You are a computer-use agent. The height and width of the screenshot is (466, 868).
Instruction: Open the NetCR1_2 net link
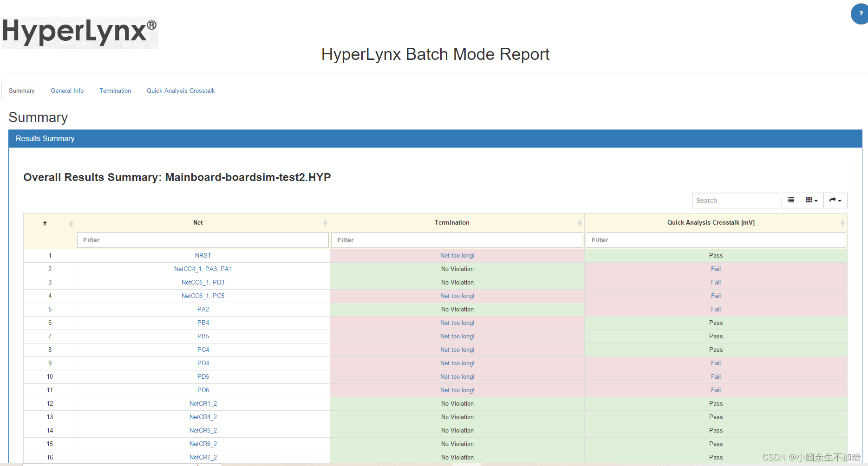click(x=203, y=403)
